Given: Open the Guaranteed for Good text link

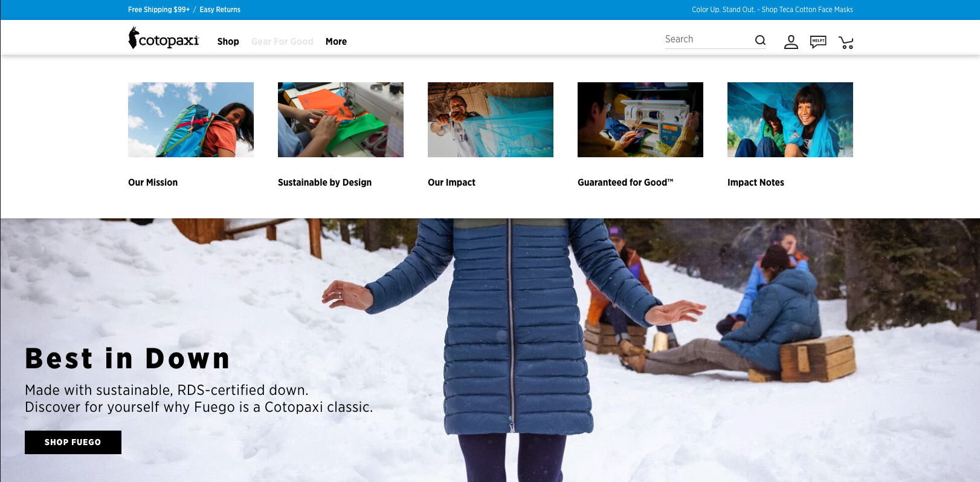Looking at the screenshot, I should pyautogui.click(x=625, y=183).
